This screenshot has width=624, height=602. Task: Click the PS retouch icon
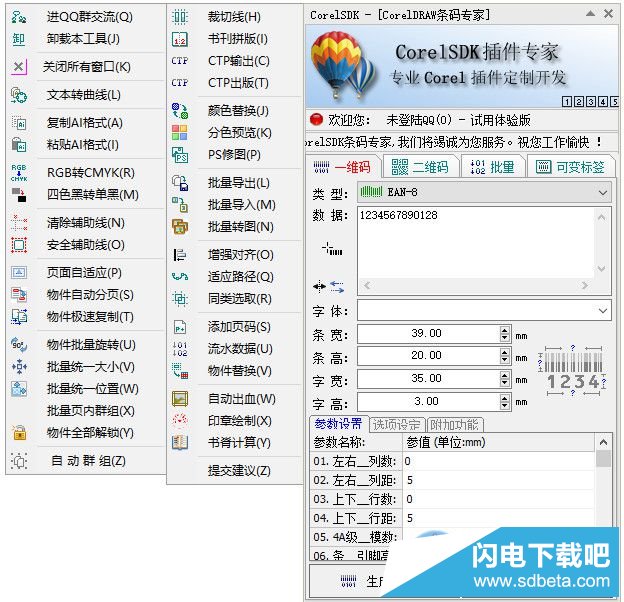click(x=180, y=155)
